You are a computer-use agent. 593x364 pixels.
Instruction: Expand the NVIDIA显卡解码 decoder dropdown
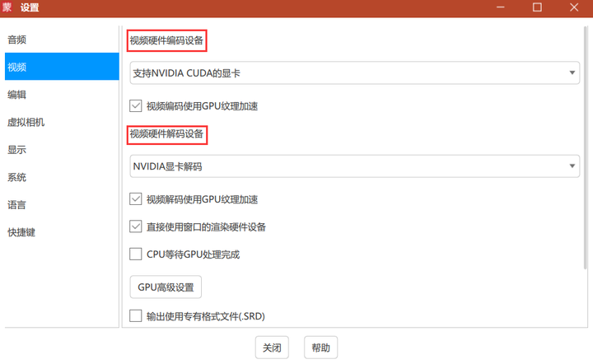(354, 166)
